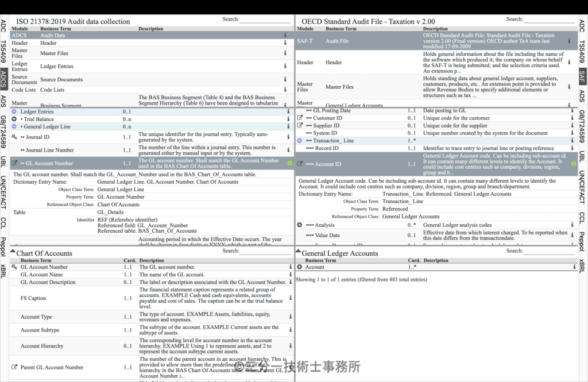
Task: Click the Code Lists row in ISO table
Action: tap(152, 90)
